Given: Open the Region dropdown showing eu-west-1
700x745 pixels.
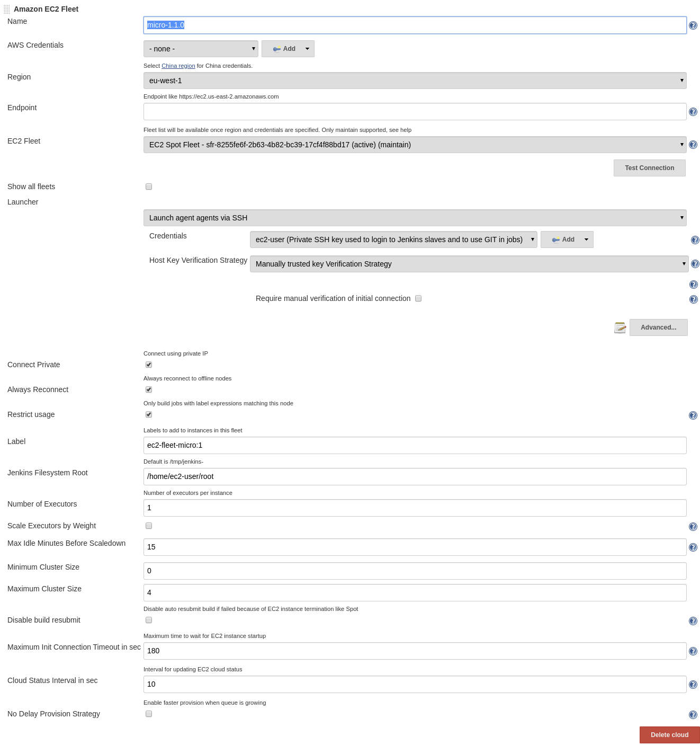Looking at the screenshot, I should (415, 81).
